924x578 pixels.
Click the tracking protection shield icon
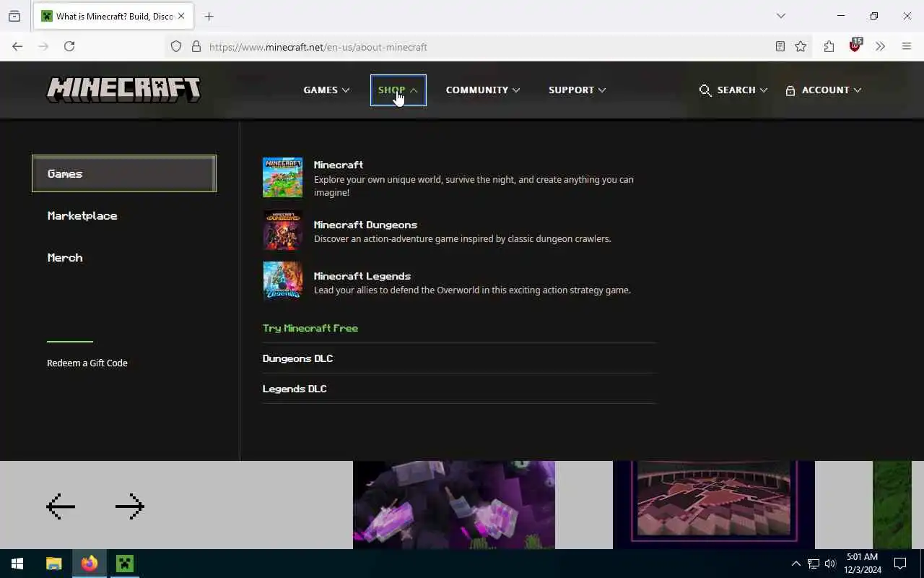tap(176, 46)
